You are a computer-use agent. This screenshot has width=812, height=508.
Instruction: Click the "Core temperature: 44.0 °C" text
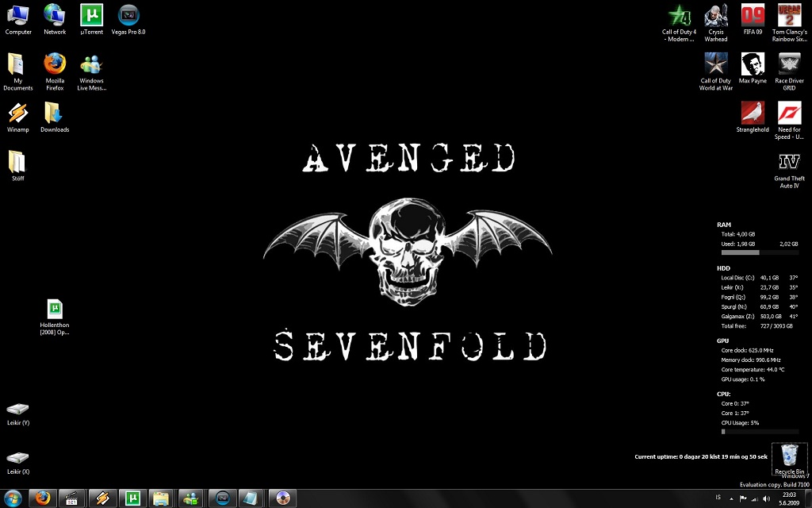[753, 370]
